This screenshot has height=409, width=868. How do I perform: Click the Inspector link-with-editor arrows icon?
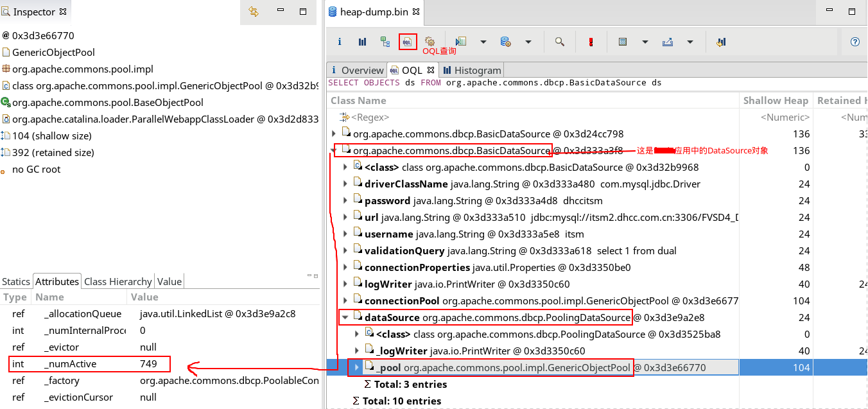click(x=253, y=12)
